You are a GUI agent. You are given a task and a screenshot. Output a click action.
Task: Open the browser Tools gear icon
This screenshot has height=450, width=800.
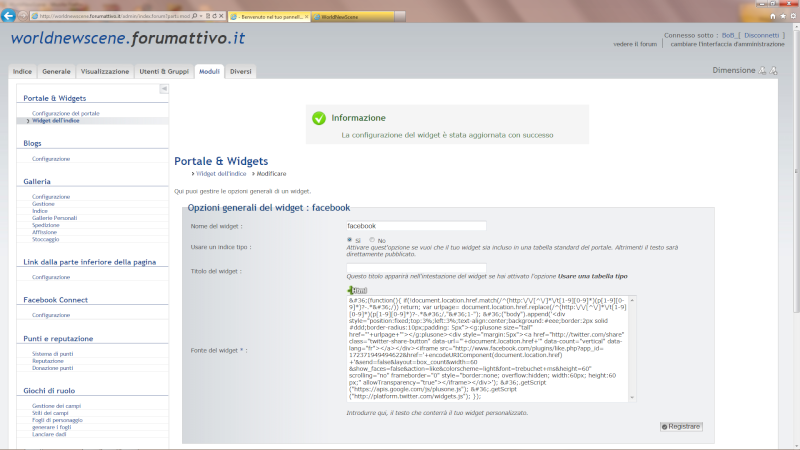(x=793, y=16)
